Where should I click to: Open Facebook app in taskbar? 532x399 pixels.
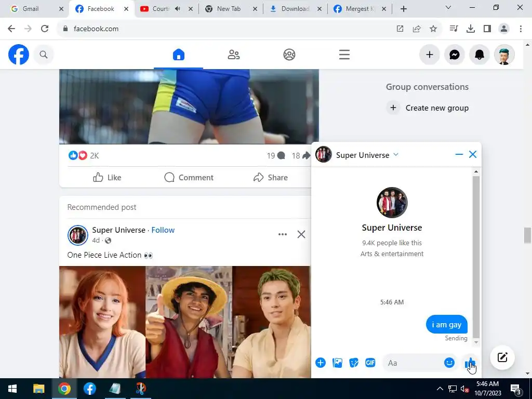89,389
